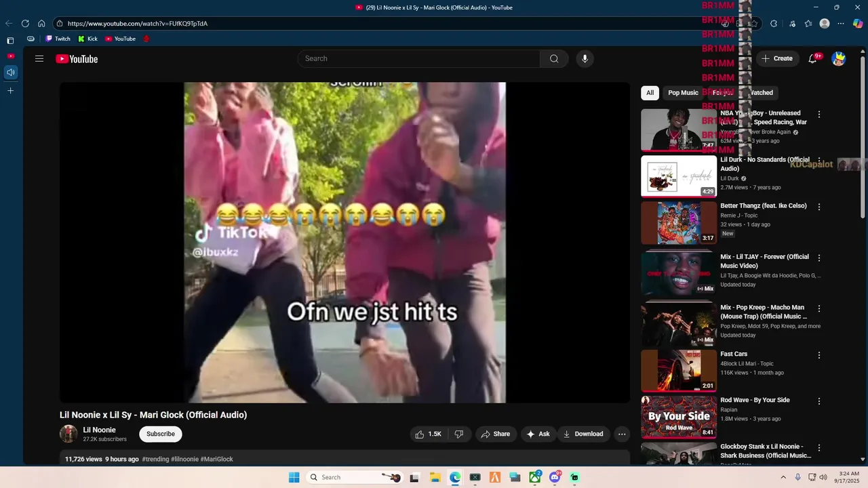This screenshot has width=868, height=488.
Task: Open the Kick bookmark
Action: pos(88,39)
